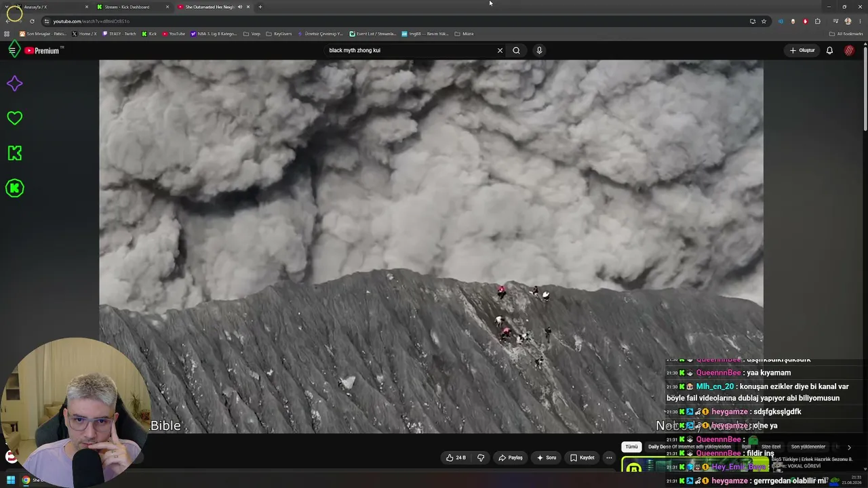The width and height of the screenshot is (868, 488).
Task: Close the Kick Dashboard tab
Action: click(x=167, y=7)
